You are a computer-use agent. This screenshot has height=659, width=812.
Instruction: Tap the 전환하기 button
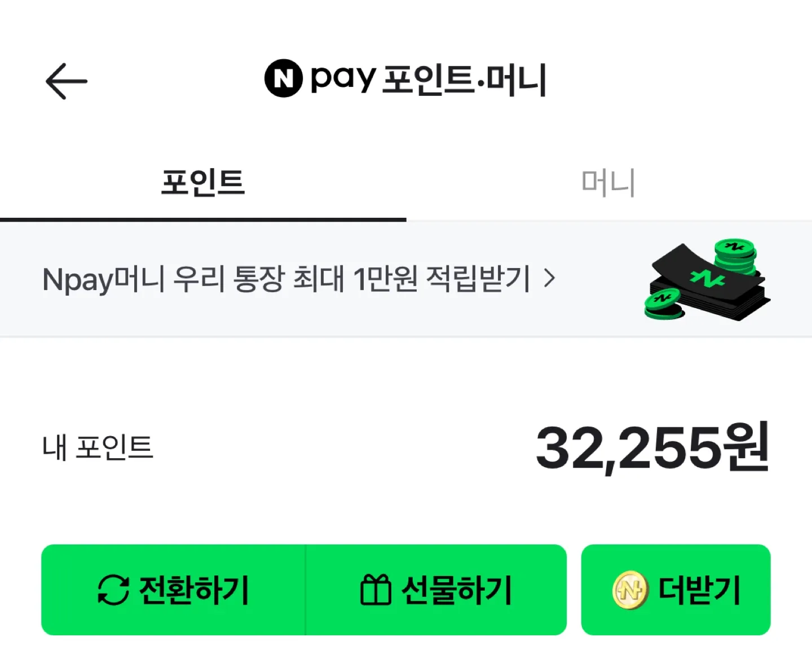(173, 590)
